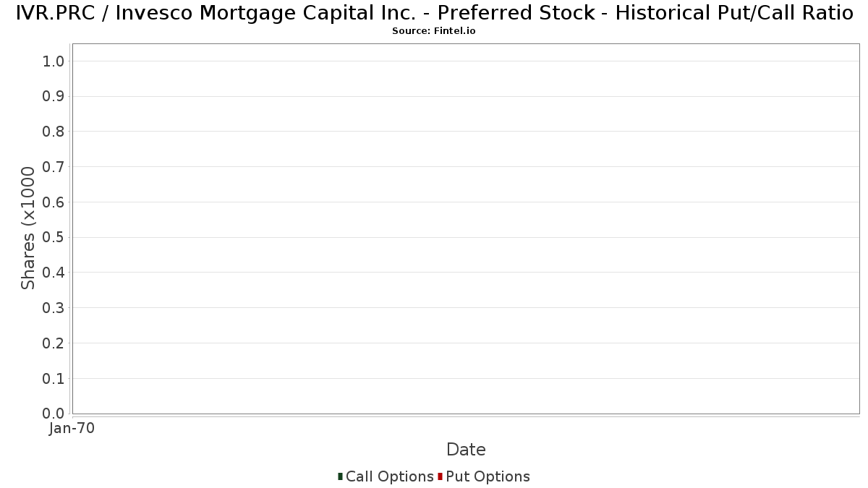Select the Jan-70 date axis label
This screenshot has height=488, width=868.
coord(72,429)
